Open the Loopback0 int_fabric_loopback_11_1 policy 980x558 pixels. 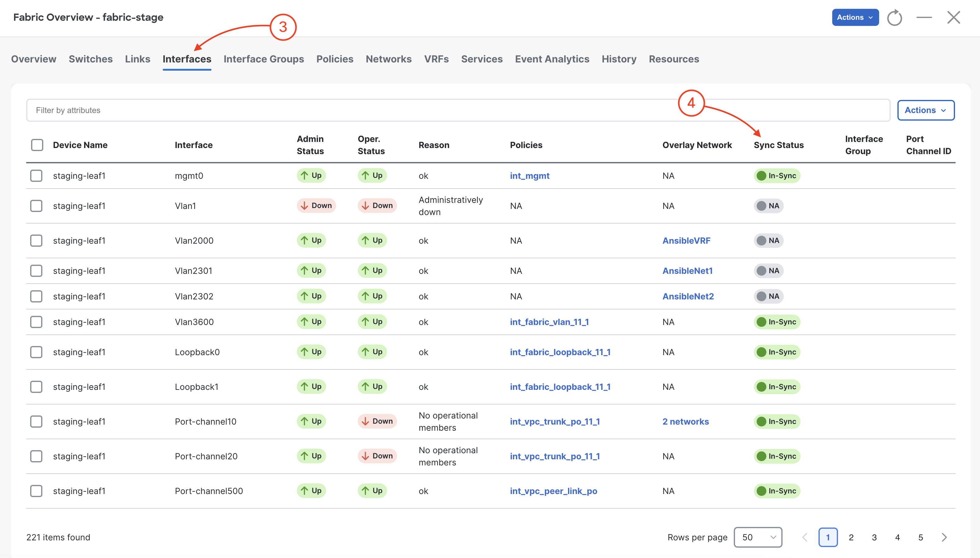(x=560, y=352)
